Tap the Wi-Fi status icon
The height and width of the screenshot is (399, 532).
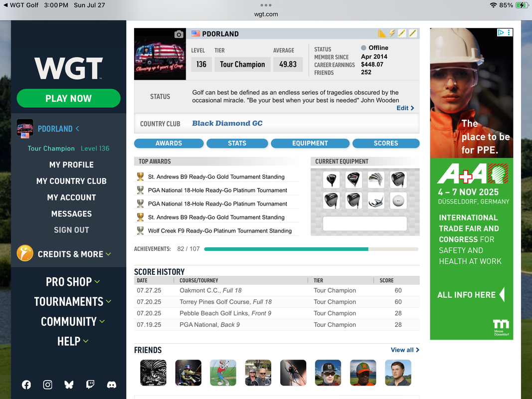coord(494,5)
